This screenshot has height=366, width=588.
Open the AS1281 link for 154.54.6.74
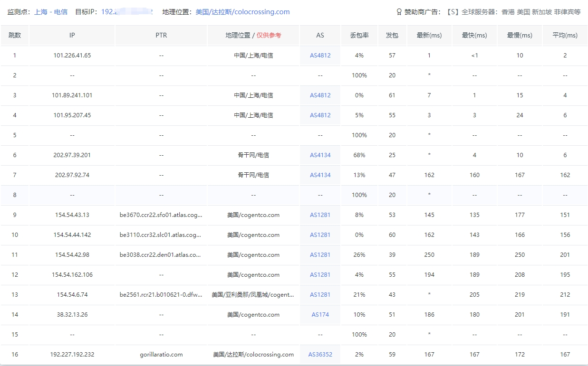(320, 295)
